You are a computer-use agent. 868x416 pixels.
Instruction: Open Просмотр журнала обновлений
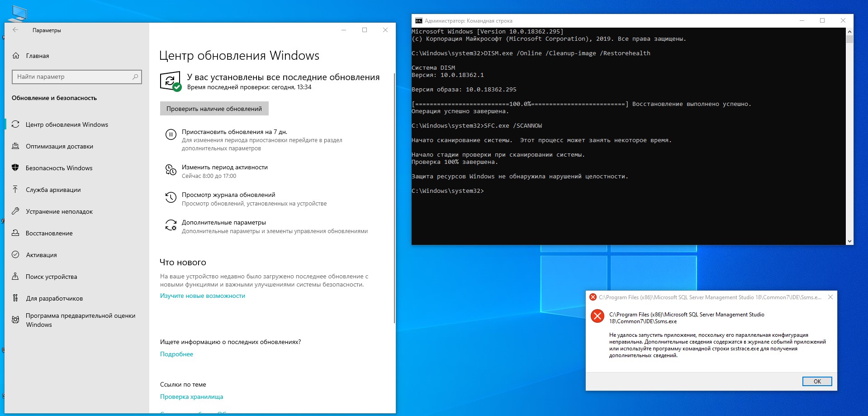click(228, 195)
